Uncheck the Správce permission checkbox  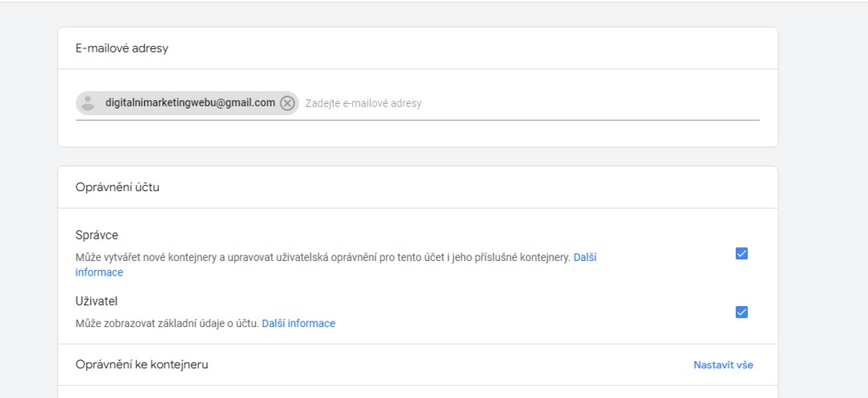(741, 254)
